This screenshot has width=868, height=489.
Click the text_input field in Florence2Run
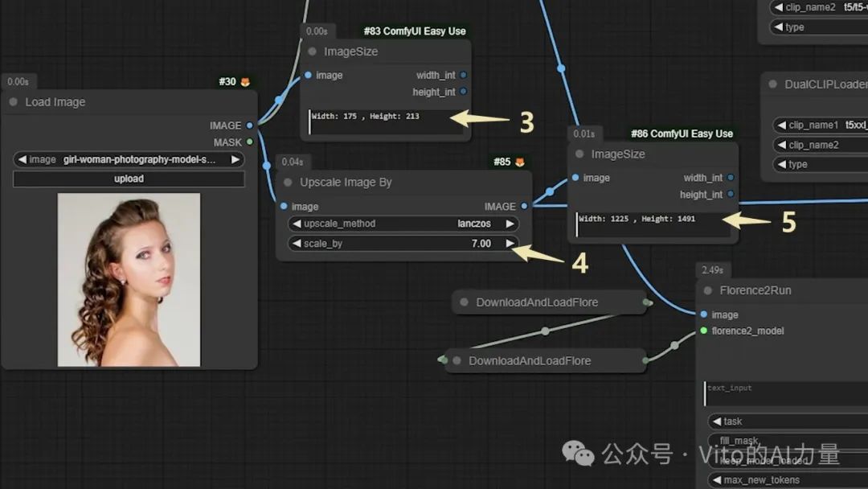(786, 394)
